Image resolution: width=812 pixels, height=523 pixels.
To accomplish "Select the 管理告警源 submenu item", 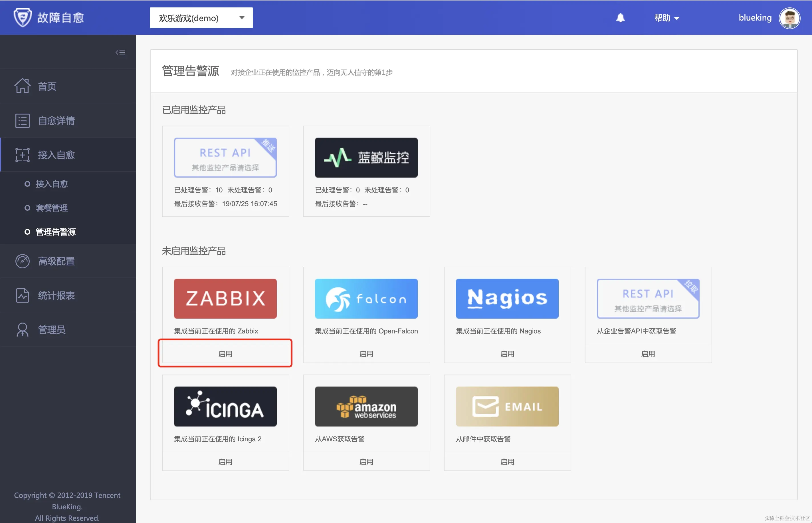I will coord(56,232).
